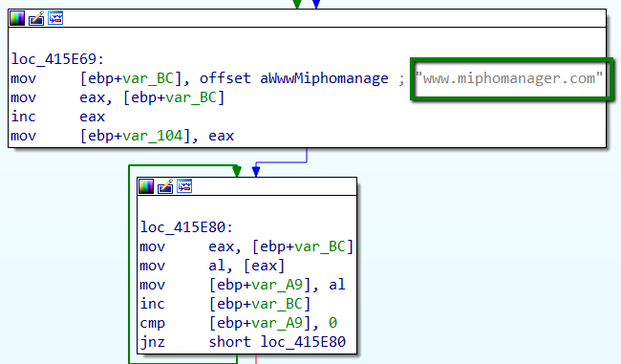Click the group nodes icon in loc_415E80 node
Screen dimensions: 621x364
point(184,186)
